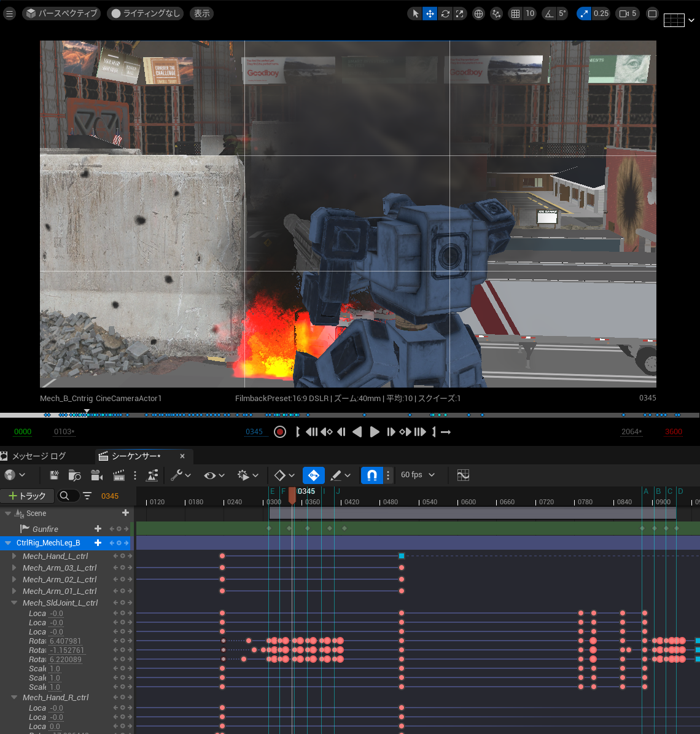Maximize or restore the viewport

click(652, 14)
